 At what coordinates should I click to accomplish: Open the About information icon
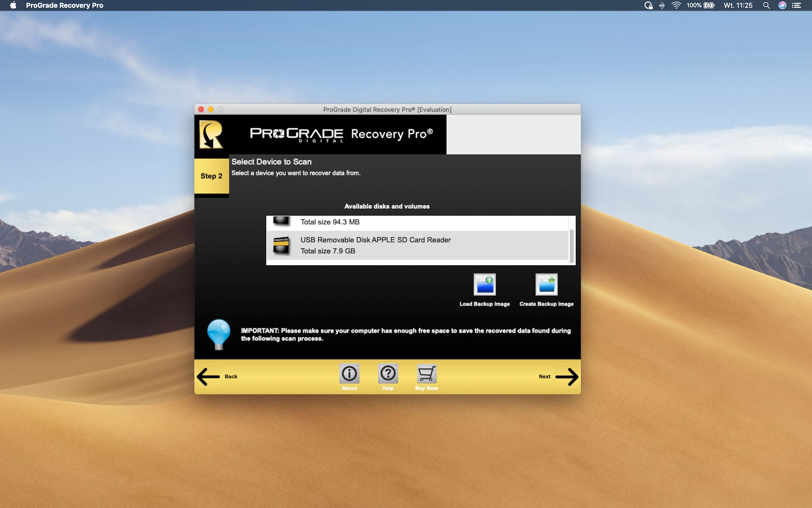click(x=349, y=374)
